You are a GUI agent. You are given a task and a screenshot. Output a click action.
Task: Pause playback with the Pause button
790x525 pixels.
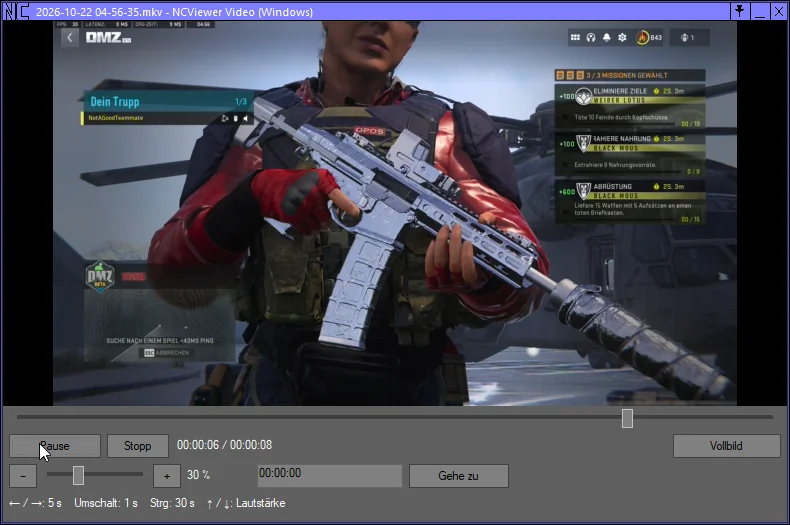55,446
